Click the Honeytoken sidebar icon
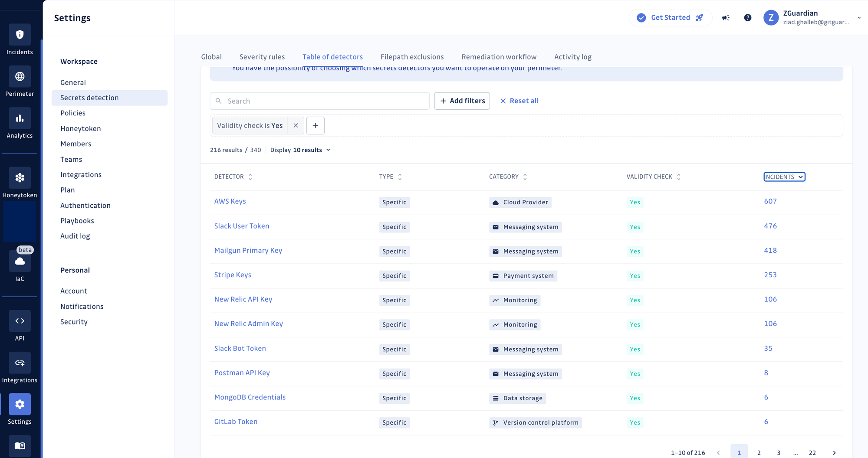Viewport: 868px width, 458px height. click(20, 178)
